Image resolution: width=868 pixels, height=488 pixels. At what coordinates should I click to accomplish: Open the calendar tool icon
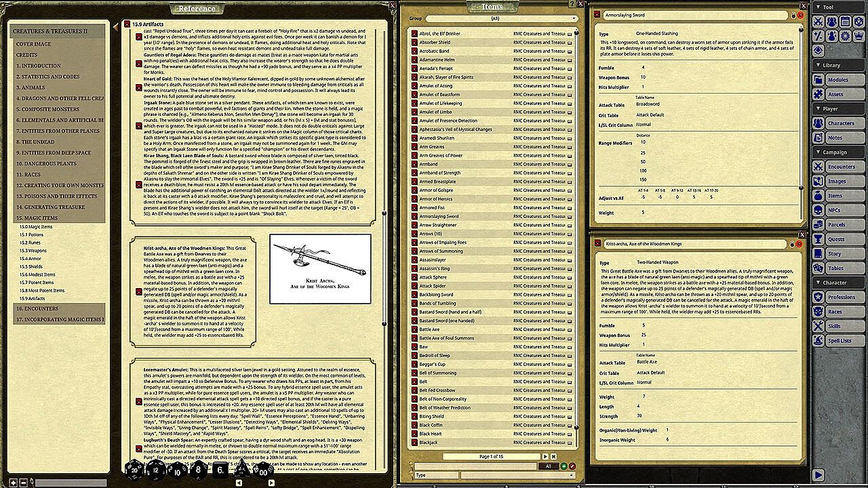point(846,20)
